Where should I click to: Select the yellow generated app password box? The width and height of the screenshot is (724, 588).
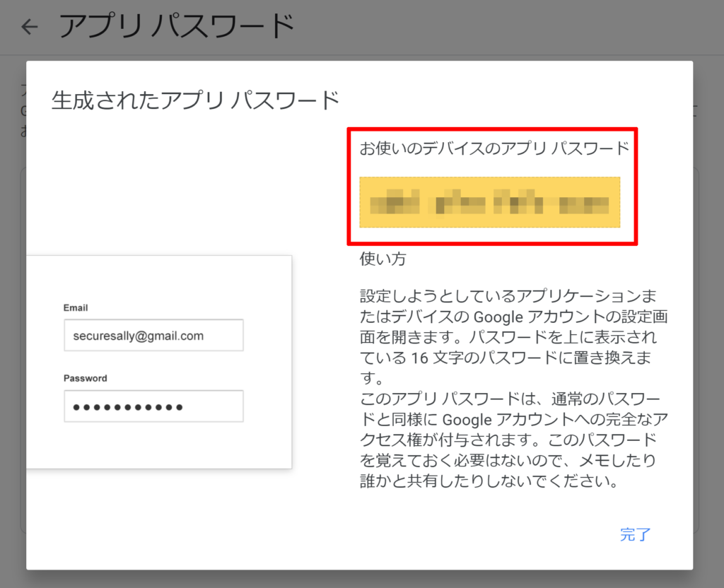tap(489, 202)
